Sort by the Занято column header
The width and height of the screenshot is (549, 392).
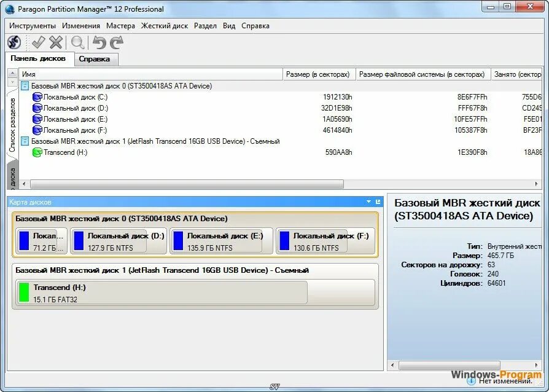517,74
